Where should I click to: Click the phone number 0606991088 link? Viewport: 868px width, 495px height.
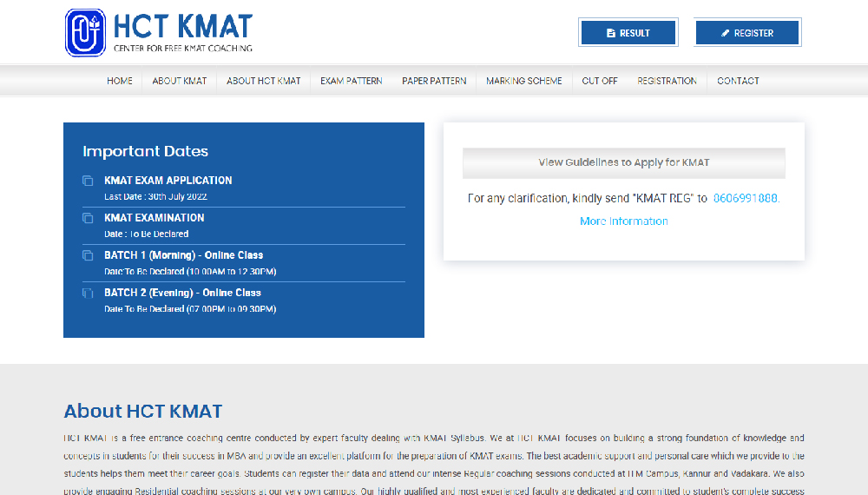click(x=745, y=198)
